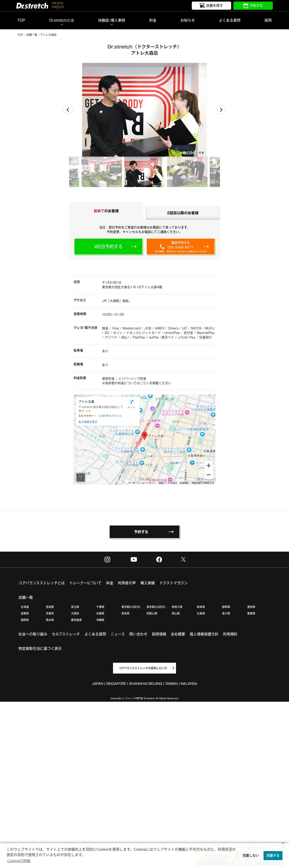Select the MALAYSIA region link
The height and width of the screenshot is (868, 289).
point(189,684)
